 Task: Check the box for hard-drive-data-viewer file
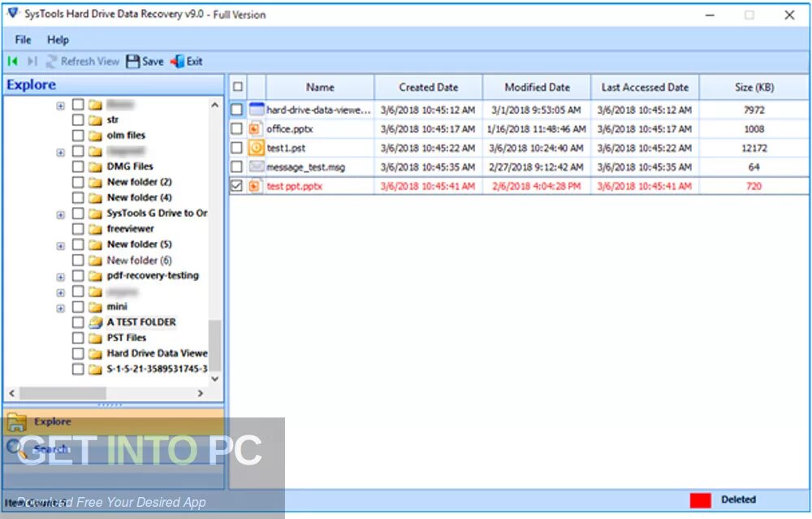[x=236, y=110]
